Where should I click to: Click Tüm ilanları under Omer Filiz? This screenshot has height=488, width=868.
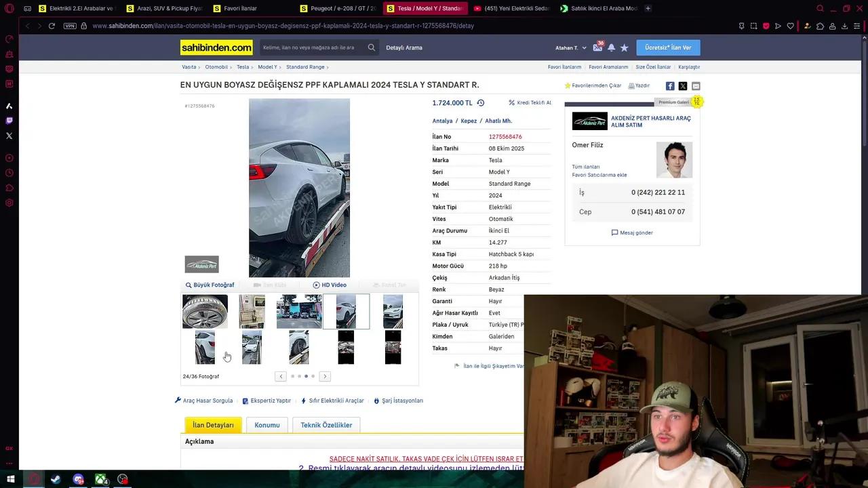(x=586, y=167)
